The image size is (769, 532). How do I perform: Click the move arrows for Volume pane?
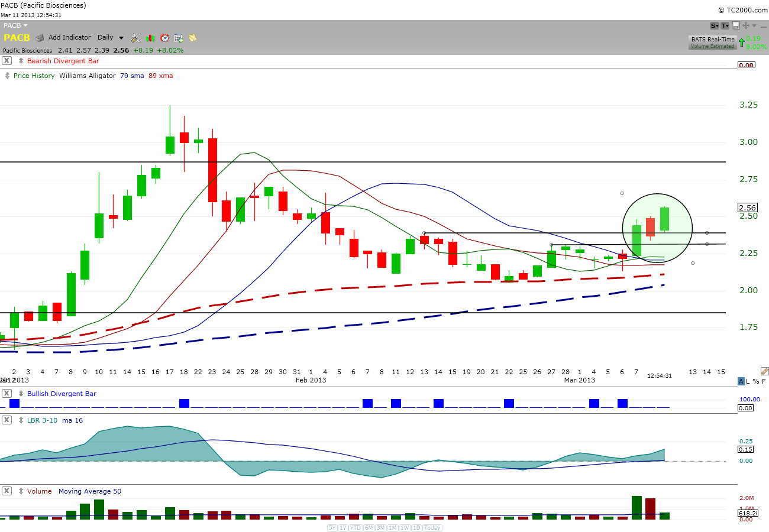tap(21, 491)
